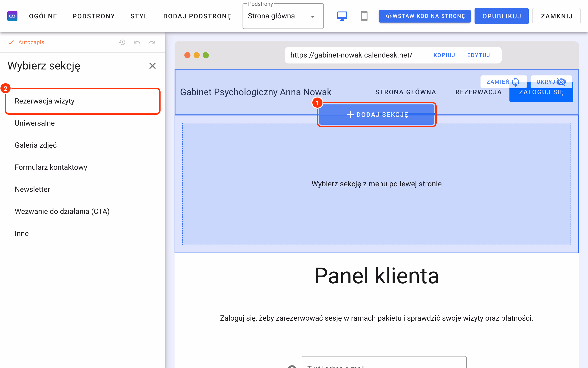The width and height of the screenshot is (588, 368).
Task: Click DODAJ PODSTRONĘ in the top bar
Action: click(197, 16)
